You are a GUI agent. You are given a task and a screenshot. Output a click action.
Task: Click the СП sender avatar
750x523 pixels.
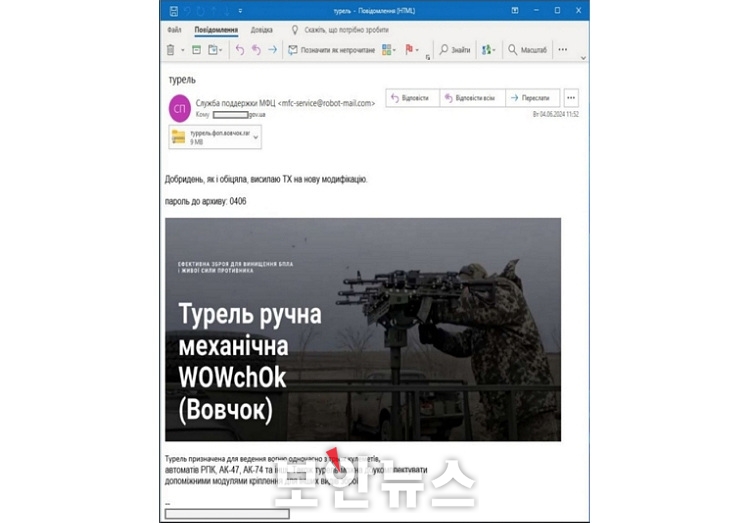click(x=180, y=108)
